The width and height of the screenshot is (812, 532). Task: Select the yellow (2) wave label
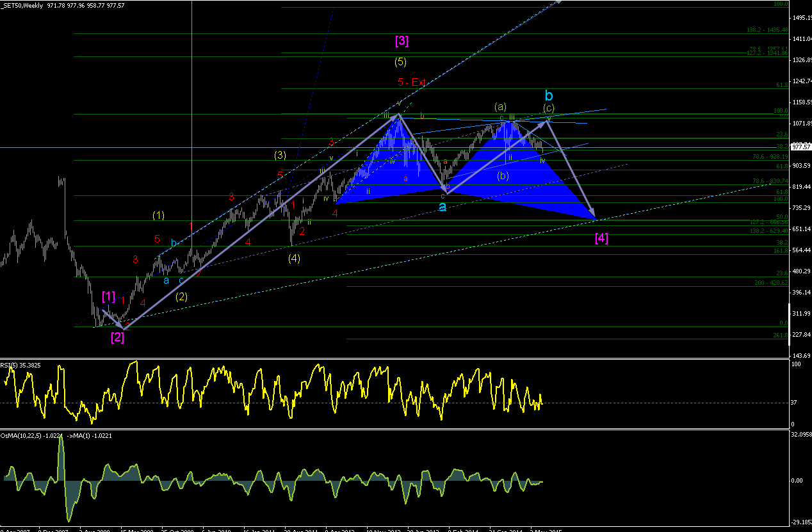click(x=181, y=296)
